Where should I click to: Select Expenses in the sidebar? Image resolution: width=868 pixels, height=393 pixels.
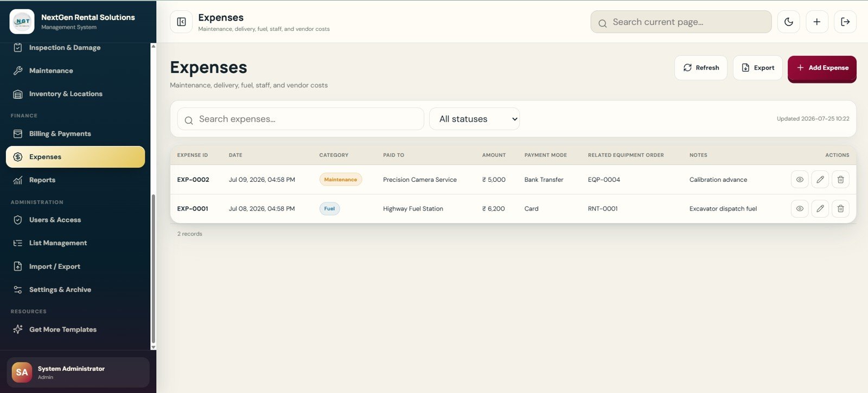pos(75,157)
